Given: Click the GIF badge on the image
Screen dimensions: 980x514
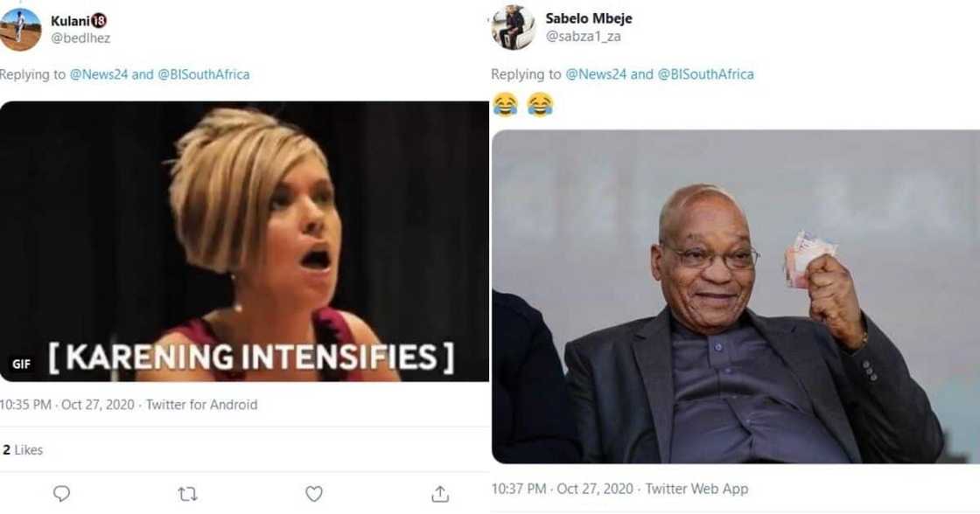Looking at the screenshot, I should (21, 364).
